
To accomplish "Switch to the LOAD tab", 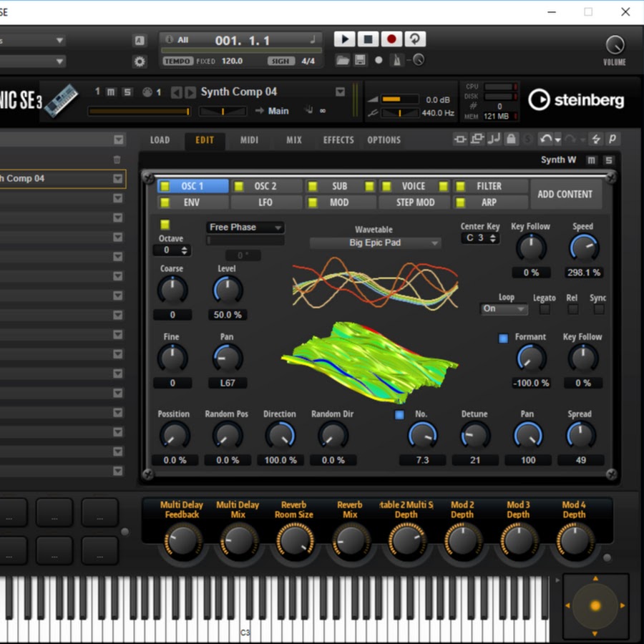I will click(x=160, y=140).
